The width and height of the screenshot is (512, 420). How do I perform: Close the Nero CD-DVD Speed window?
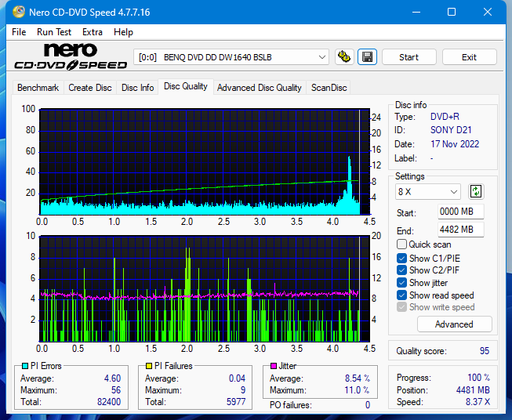point(488,12)
